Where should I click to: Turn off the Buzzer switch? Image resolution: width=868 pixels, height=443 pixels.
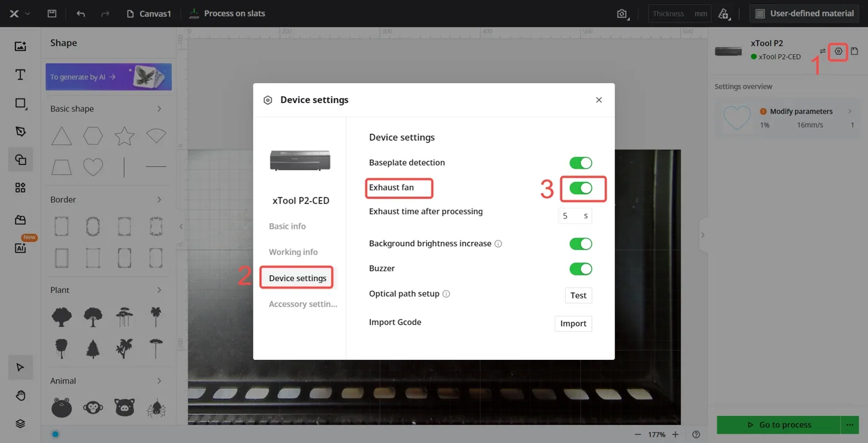coord(581,269)
